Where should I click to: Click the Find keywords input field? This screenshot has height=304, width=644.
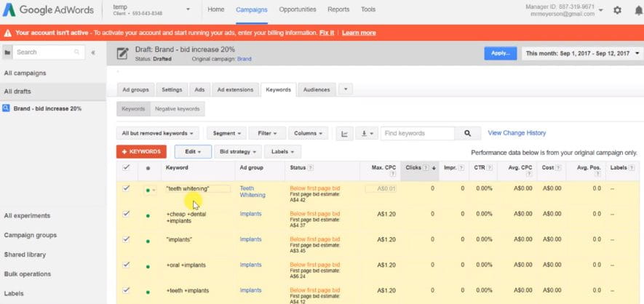pyautogui.click(x=418, y=133)
